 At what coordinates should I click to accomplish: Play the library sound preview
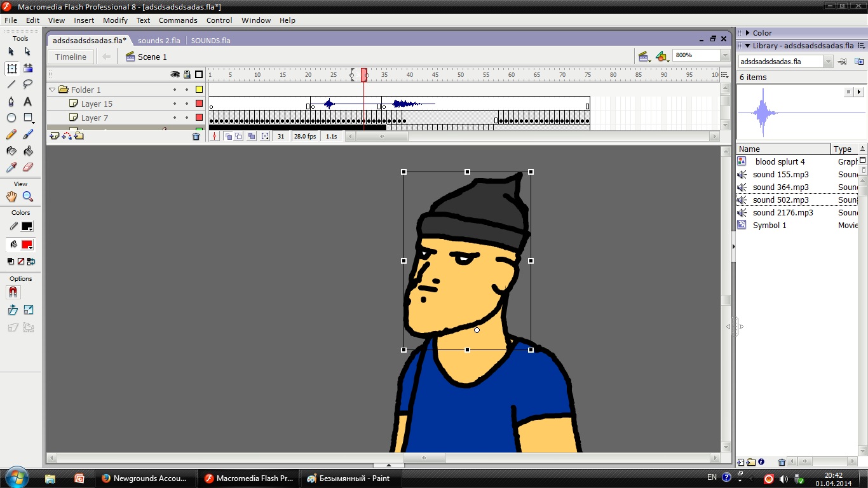click(859, 92)
